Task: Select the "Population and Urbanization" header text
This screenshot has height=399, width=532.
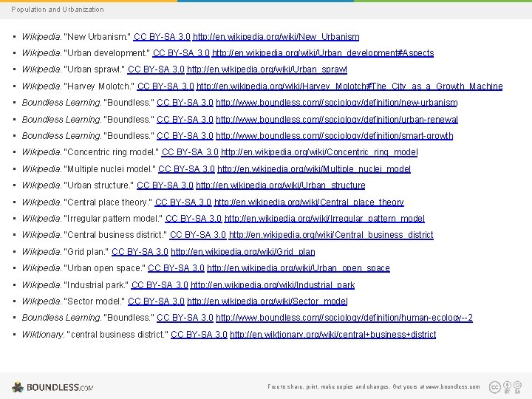Action: pos(58,10)
